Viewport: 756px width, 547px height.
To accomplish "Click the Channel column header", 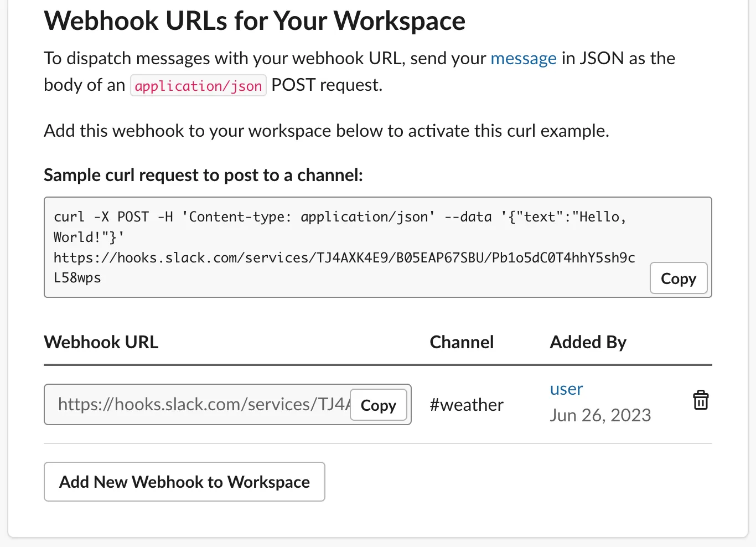I will [x=462, y=342].
